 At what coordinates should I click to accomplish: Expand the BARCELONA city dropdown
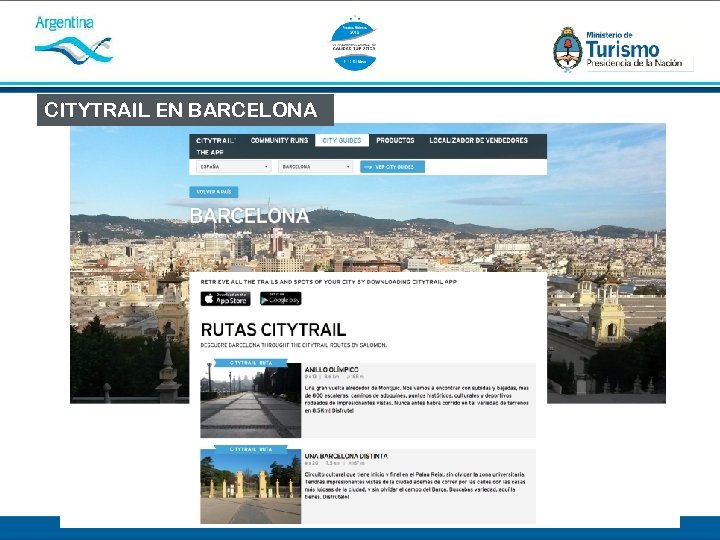(x=315, y=167)
